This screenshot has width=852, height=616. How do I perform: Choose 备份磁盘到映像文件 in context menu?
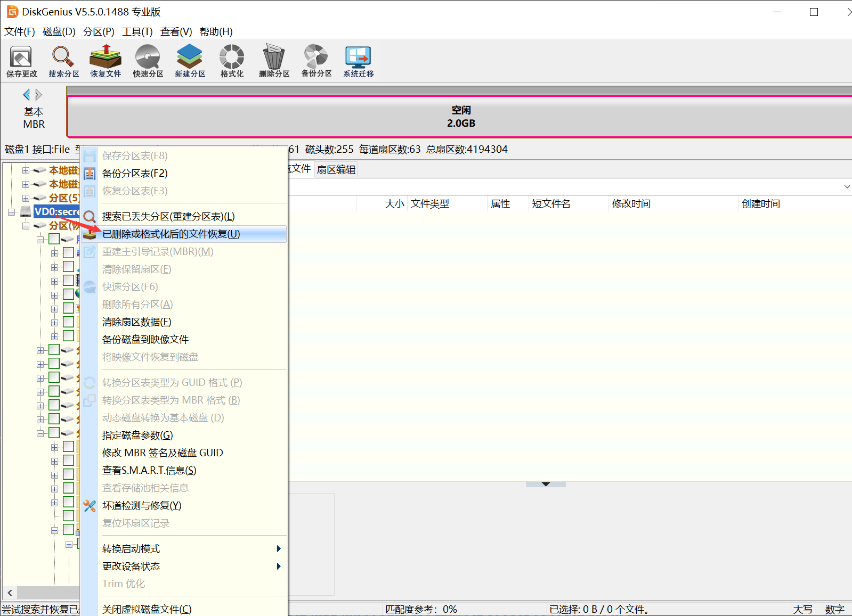[x=184, y=340]
